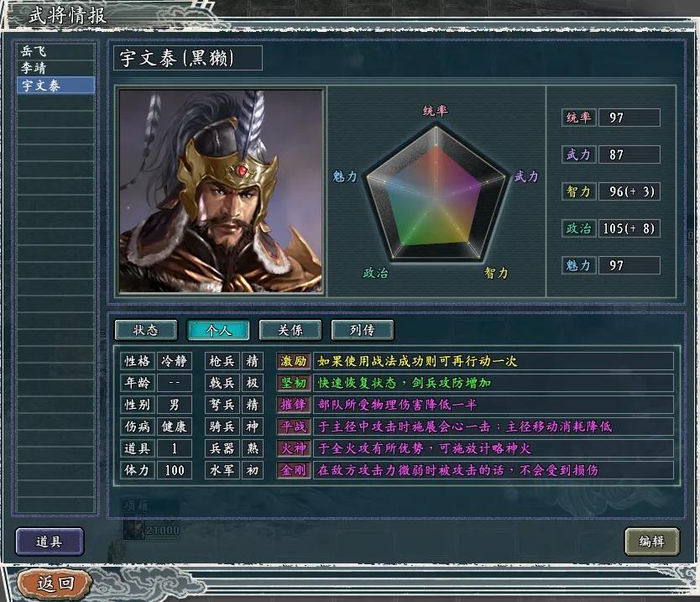Click the 魅力 stat label in the stats panel
This screenshot has width=700, height=602.
pyautogui.click(x=578, y=265)
